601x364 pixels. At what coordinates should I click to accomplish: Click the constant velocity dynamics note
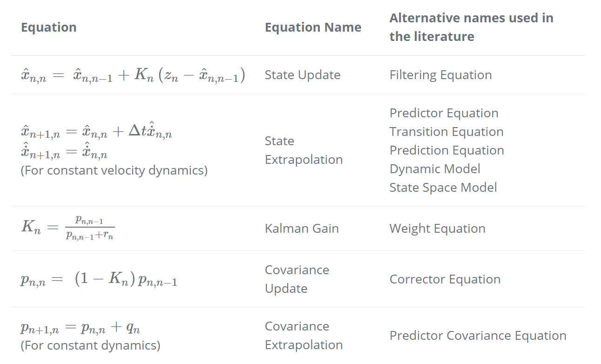tap(114, 170)
